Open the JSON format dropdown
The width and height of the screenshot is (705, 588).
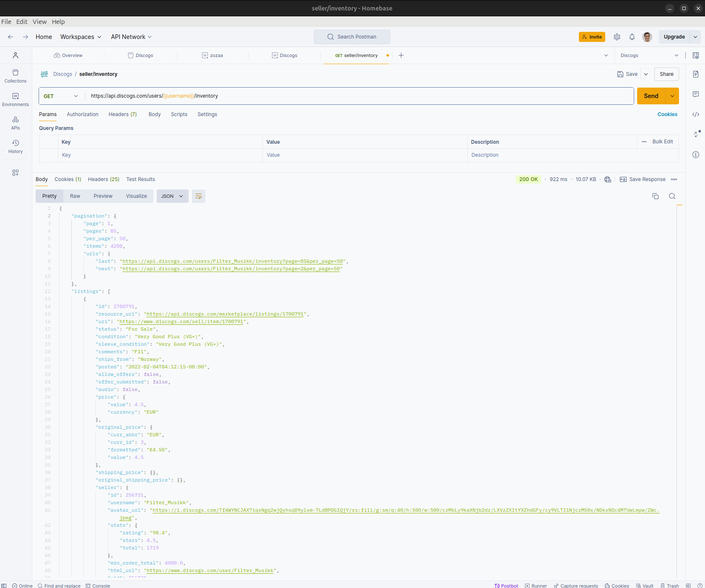click(x=172, y=196)
